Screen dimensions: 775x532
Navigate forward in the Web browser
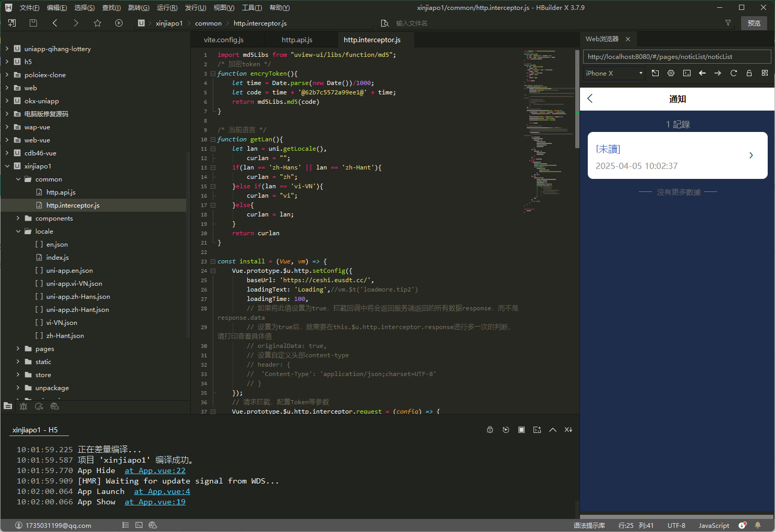point(718,73)
